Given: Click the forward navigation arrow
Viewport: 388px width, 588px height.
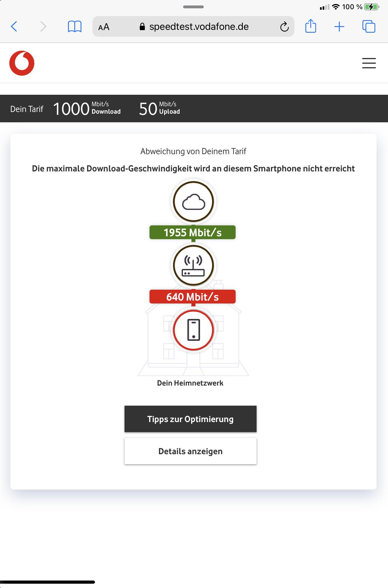Looking at the screenshot, I should [42, 26].
